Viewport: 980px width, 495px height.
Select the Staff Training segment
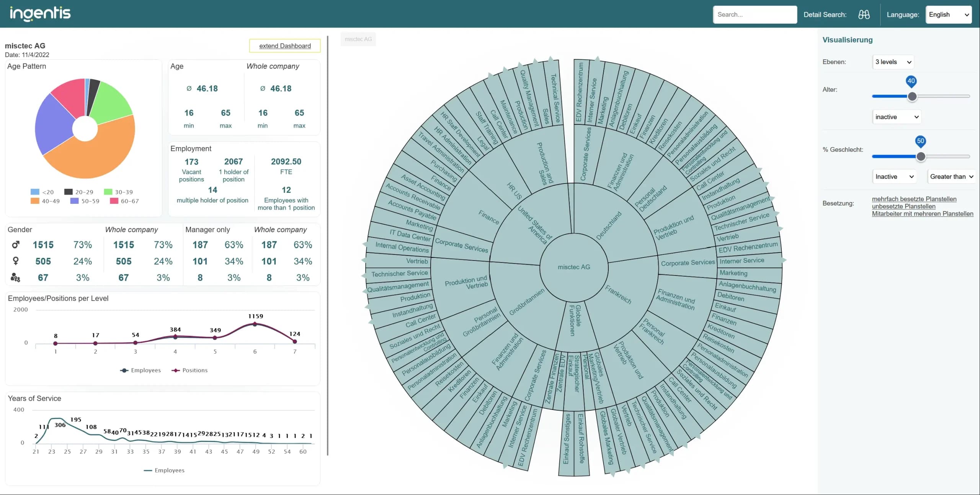487,128
